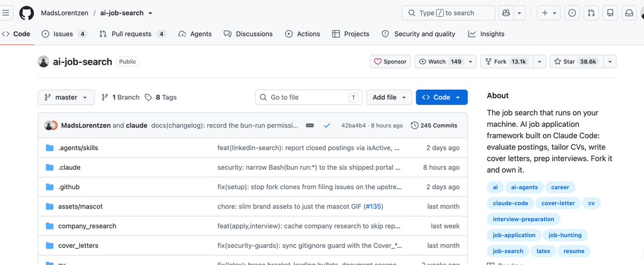Viewport: 644px width, 265px height.
Task: Open the Copilot icon button
Action: click(x=506, y=13)
